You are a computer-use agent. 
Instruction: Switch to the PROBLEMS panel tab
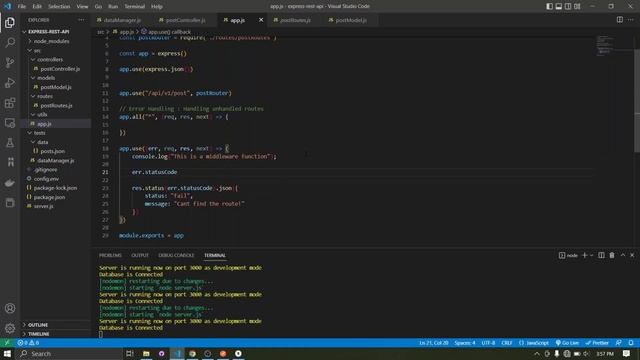click(x=110, y=255)
